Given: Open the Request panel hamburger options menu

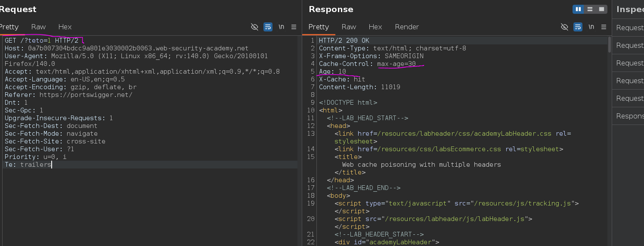Looking at the screenshot, I should (x=294, y=27).
